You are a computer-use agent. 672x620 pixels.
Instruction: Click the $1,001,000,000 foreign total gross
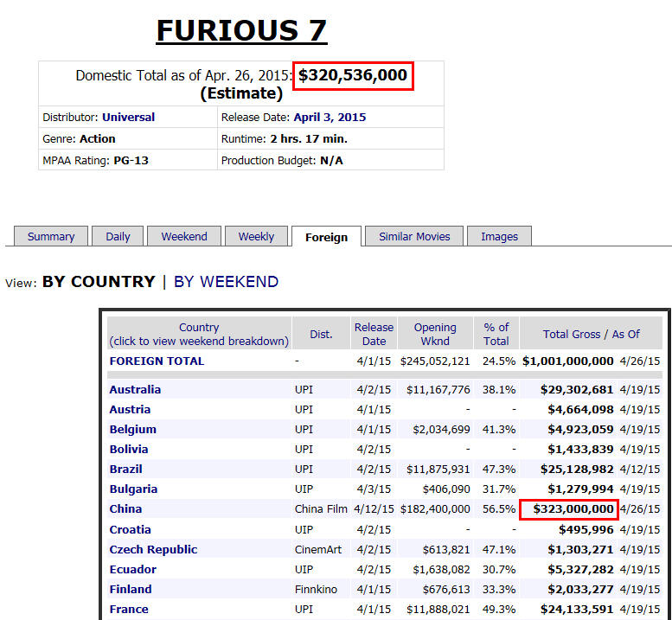coord(568,361)
